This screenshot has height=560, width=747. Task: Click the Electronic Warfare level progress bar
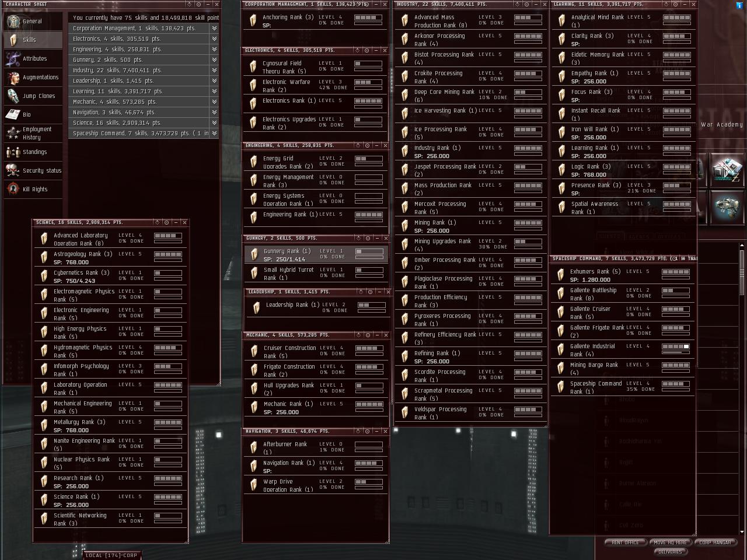coord(368,82)
